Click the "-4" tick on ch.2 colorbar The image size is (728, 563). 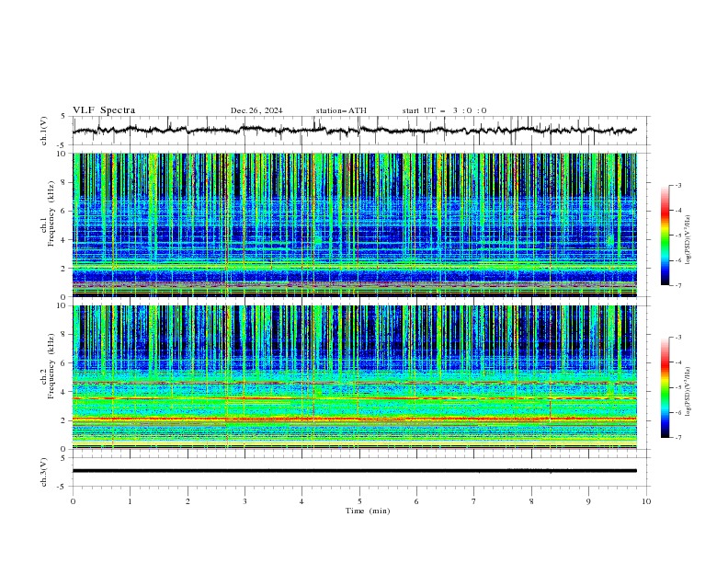point(677,362)
